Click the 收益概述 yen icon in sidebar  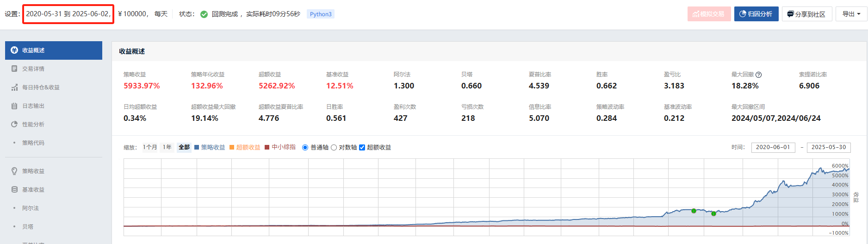click(14, 50)
